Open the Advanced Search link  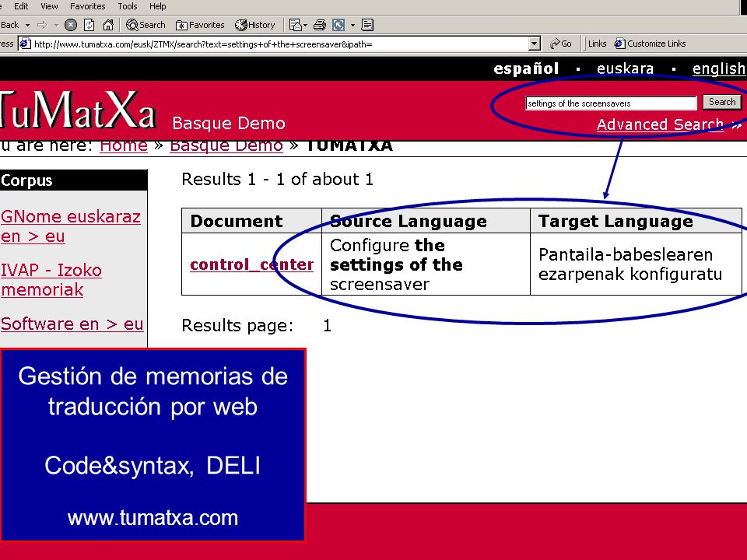[661, 124]
